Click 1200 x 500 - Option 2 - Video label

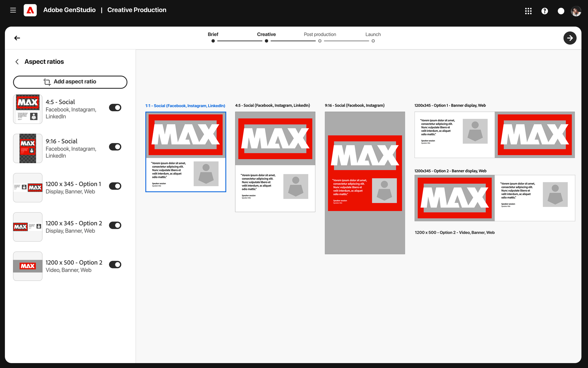tap(454, 232)
